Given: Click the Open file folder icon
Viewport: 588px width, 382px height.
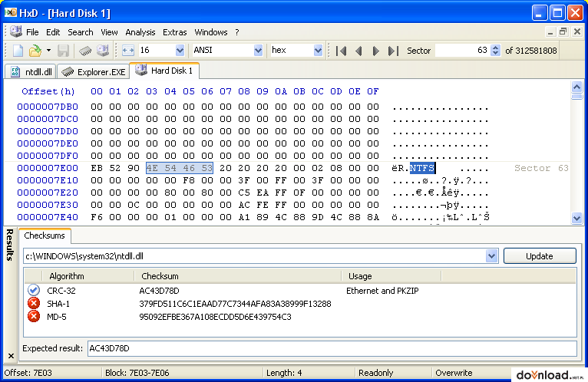Looking at the screenshot, I should pos(35,50).
